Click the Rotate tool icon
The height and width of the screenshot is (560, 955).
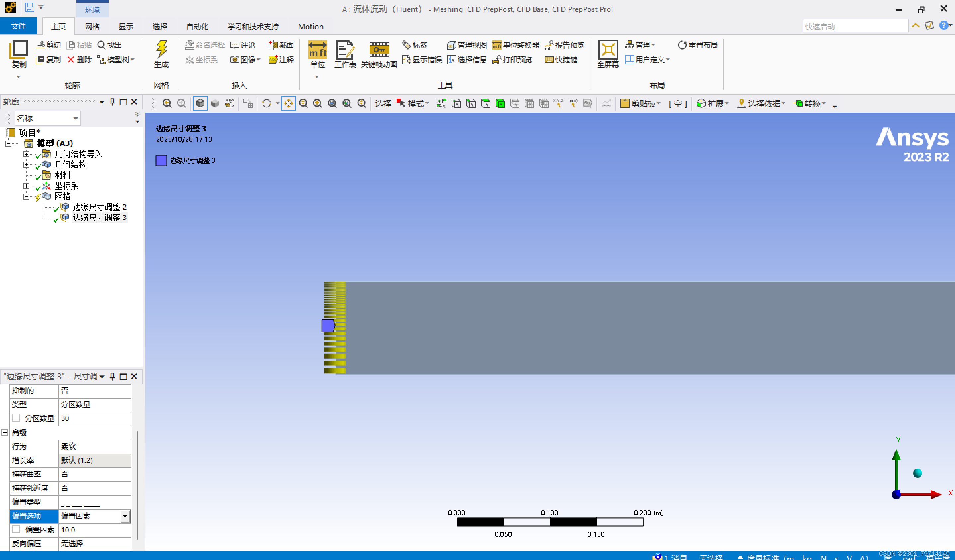(x=267, y=103)
